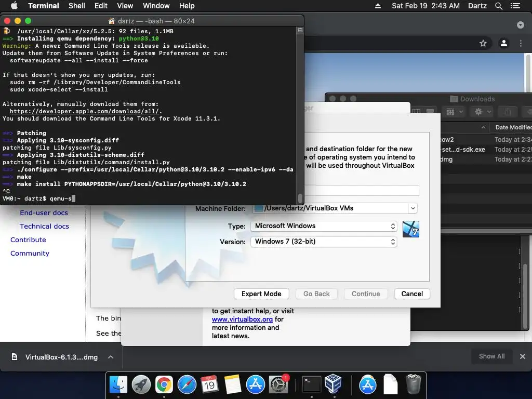Click the background terminal window scrollbar
Image resolution: width=532 pixels, height=399 pixels.
pos(525,295)
